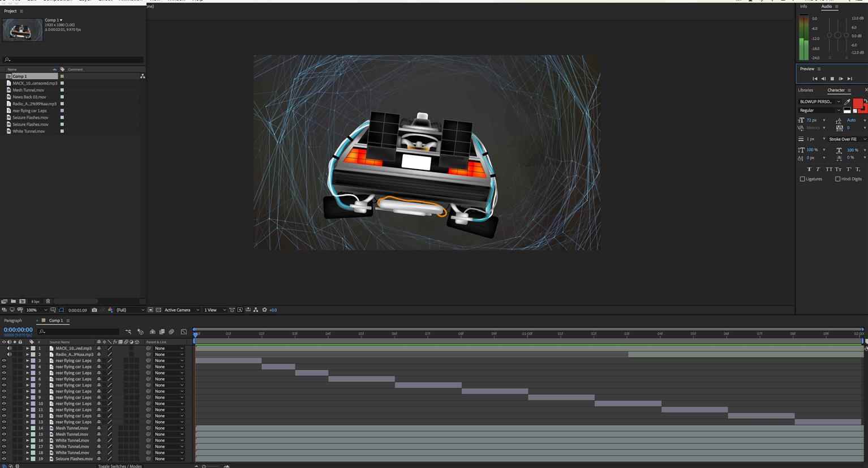Screen dimensions: 868x468
Task: Select MACK_10 censored mp3 in Project list
Action: (35, 83)
